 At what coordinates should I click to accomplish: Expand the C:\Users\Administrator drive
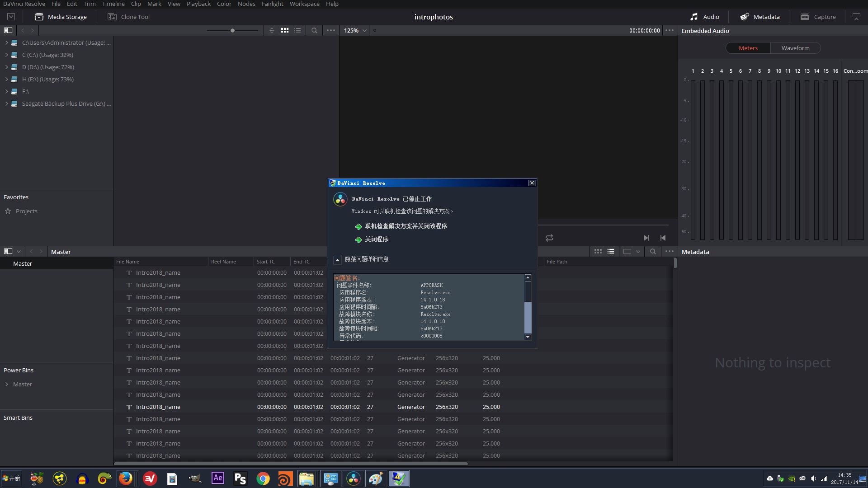click(x=6, y=42)
